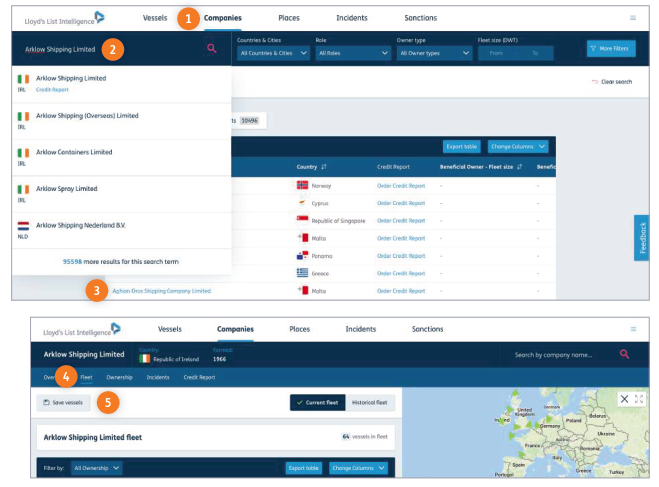Viewport: 659px width, 487px height.
Task: Expand the map to fullscreen
Action: click(x=639, y=399)
